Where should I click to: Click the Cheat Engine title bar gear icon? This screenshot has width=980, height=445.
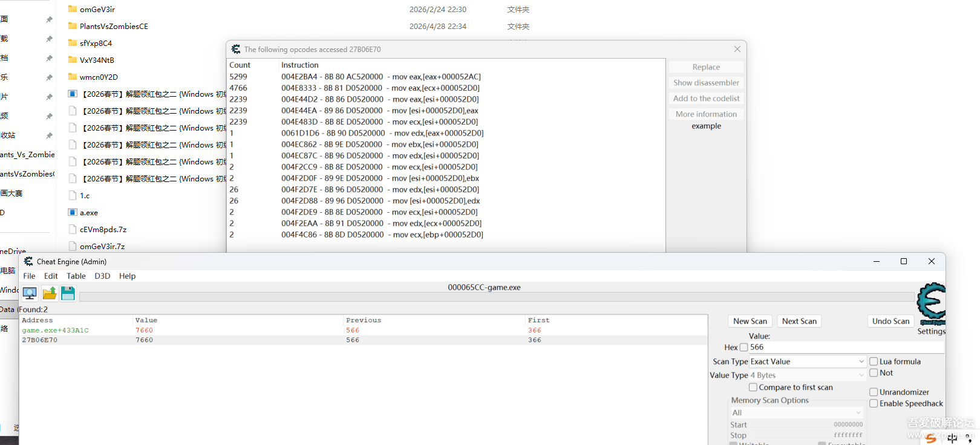tap(28, 261)
